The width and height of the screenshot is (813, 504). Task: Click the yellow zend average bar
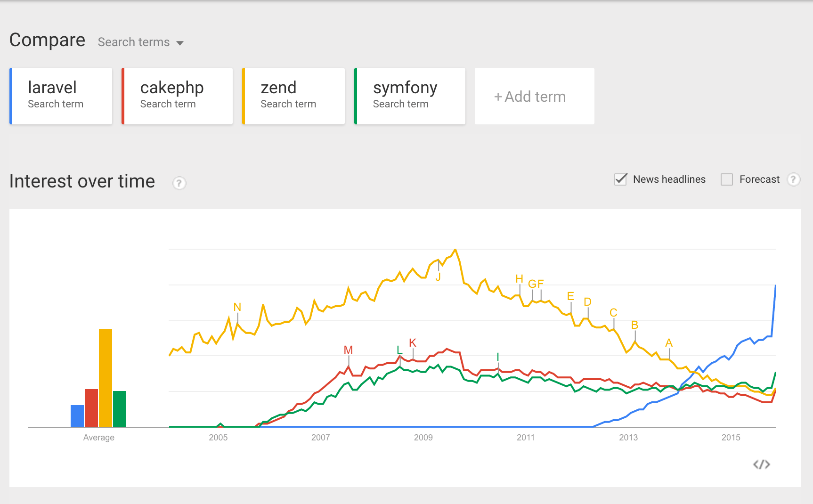(106, 378)
